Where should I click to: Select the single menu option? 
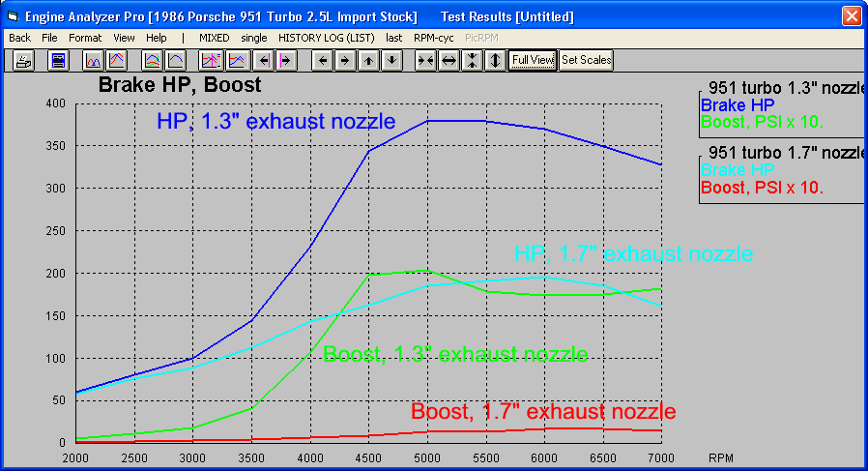tap(254, 39)
